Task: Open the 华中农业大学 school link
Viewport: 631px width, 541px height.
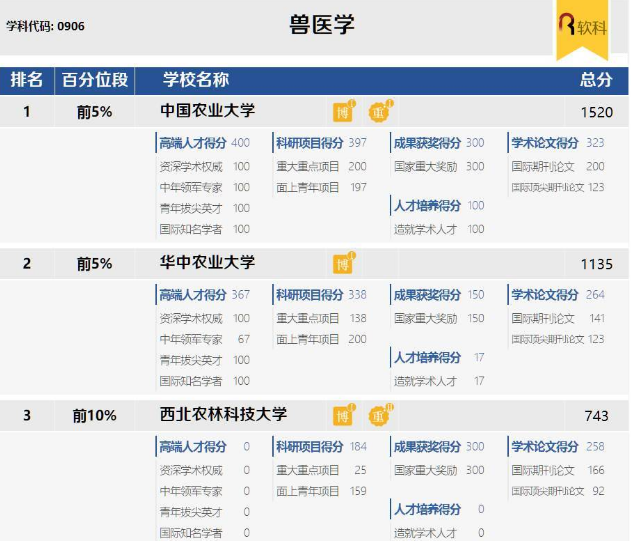Action: click(x=208, y=263)
